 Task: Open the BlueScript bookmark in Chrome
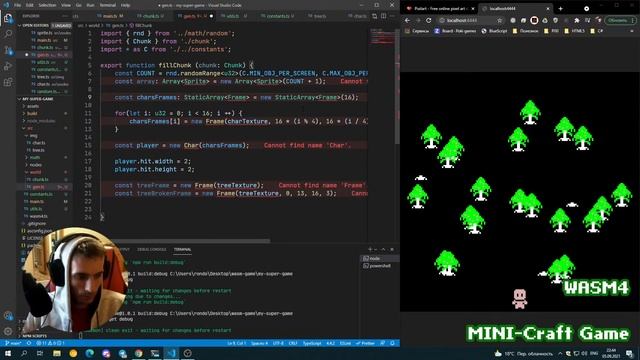point(494,31)
